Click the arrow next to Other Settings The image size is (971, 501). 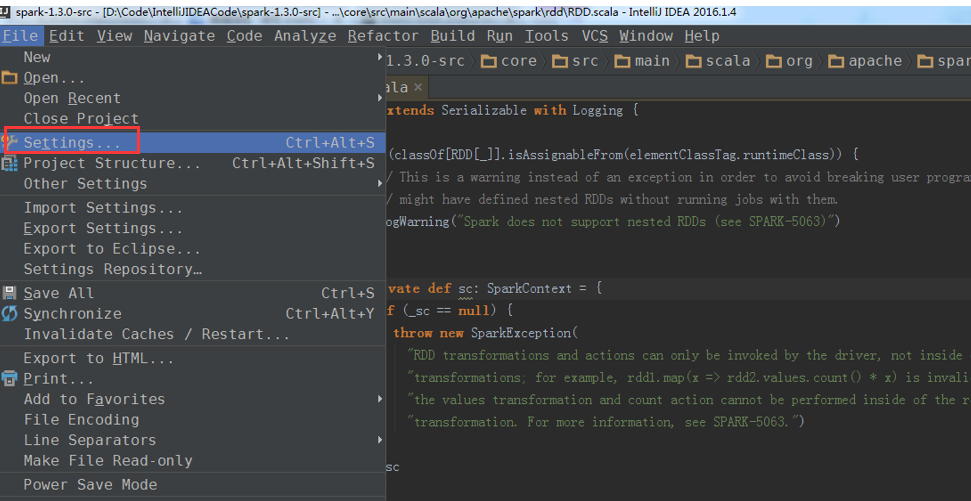coord(379,184)
